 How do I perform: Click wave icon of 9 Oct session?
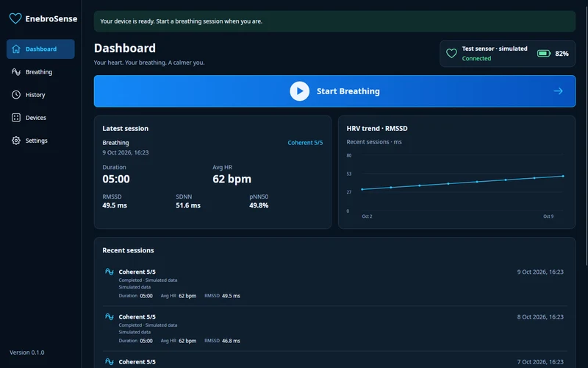[x=109, y=272]
